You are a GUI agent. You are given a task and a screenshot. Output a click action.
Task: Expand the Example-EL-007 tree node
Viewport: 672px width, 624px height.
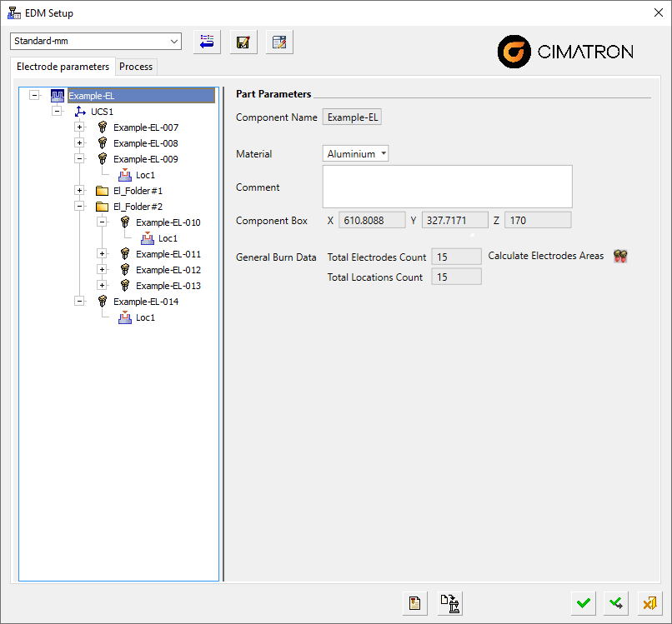coord(80,127)
